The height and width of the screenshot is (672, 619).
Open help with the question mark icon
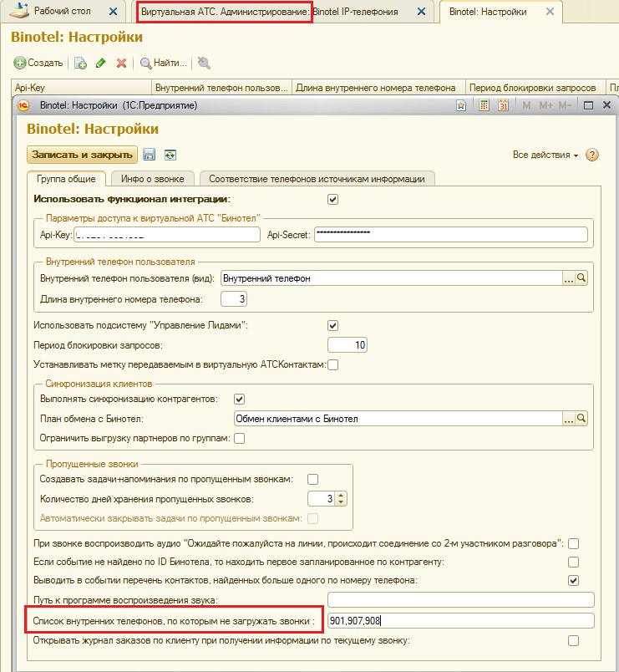[592, 155]
